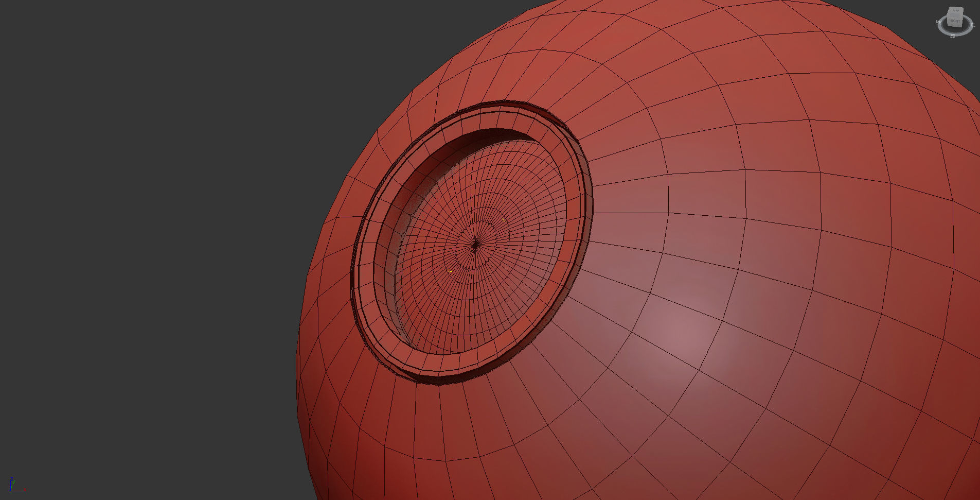
Task: Click the FRONT face of the ViewCube
Action: pos(955,21)
